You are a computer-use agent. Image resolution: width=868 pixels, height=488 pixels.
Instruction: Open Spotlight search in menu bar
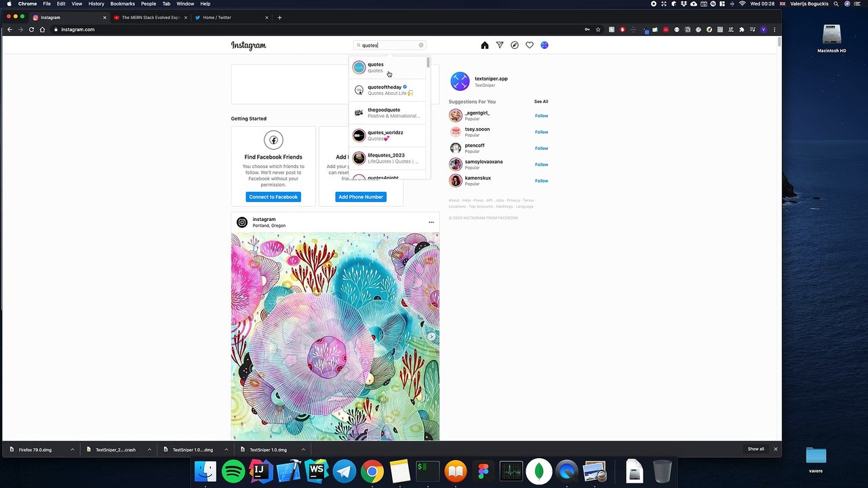[x=837, y=3]
